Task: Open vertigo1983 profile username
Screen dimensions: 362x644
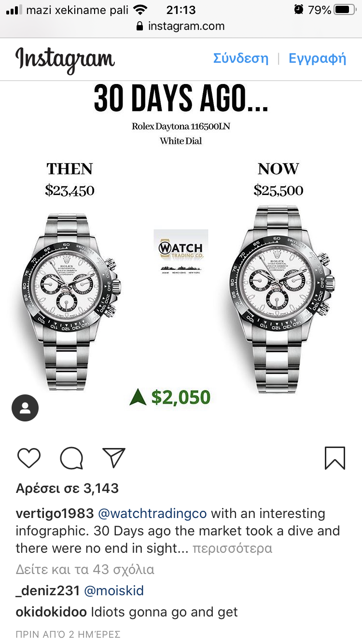Action: coord(55,514)
